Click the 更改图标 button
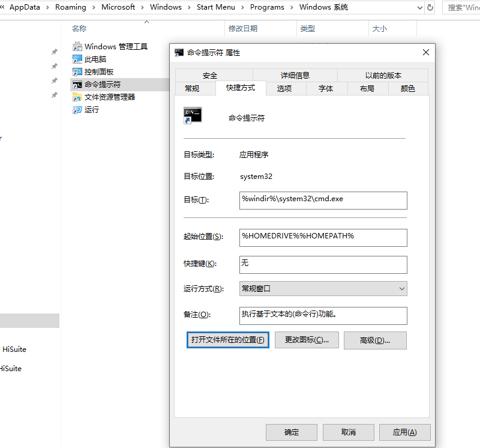 307,340
